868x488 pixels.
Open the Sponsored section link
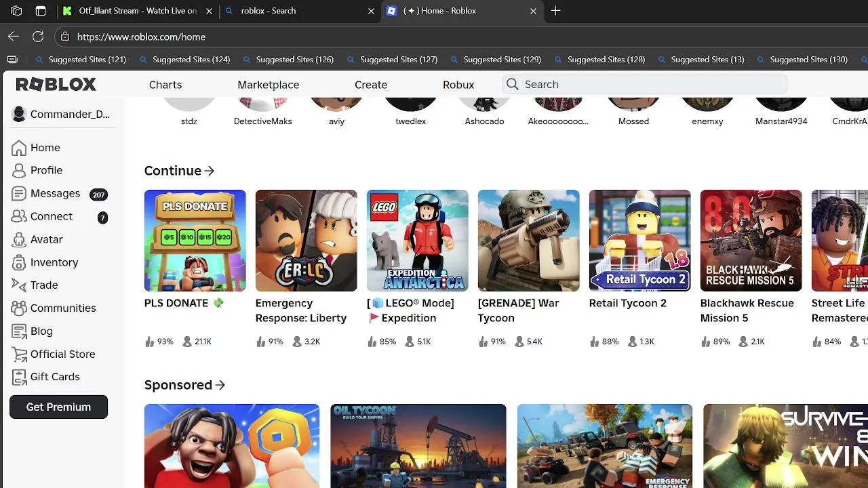coord(184,385)
